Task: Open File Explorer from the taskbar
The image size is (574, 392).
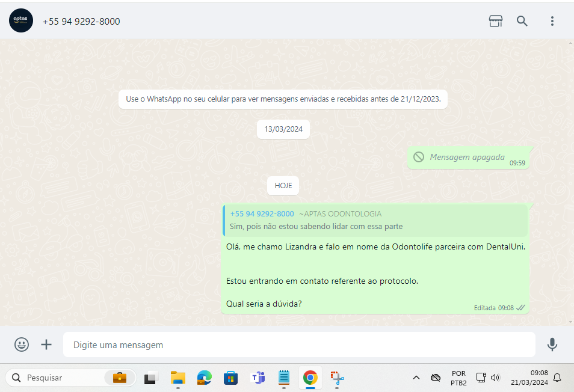Action: click(178, 378)
